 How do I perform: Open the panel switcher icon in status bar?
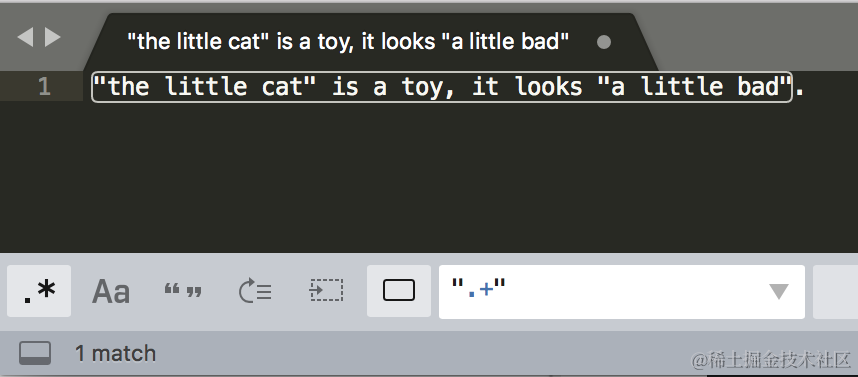click(x=35, y=353)
